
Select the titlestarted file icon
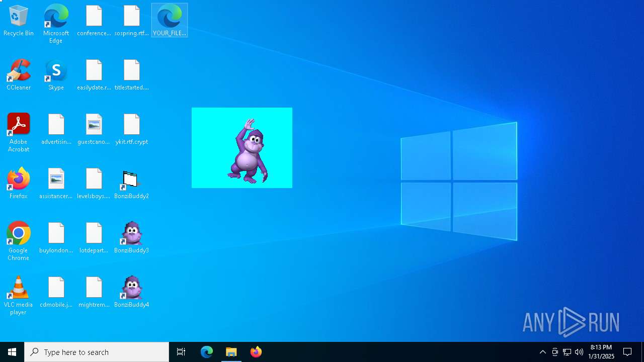[132, 75]
